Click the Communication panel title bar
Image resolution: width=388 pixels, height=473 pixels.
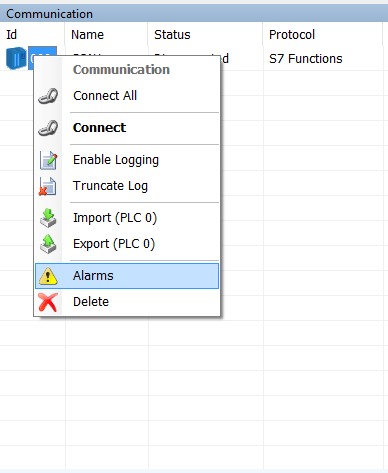tap(194, 14)
